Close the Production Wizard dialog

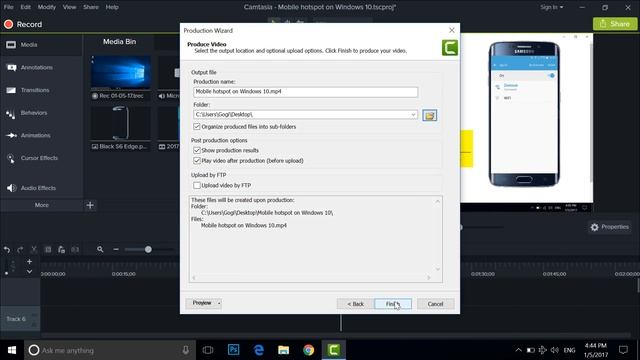click(x=451, y=30)
